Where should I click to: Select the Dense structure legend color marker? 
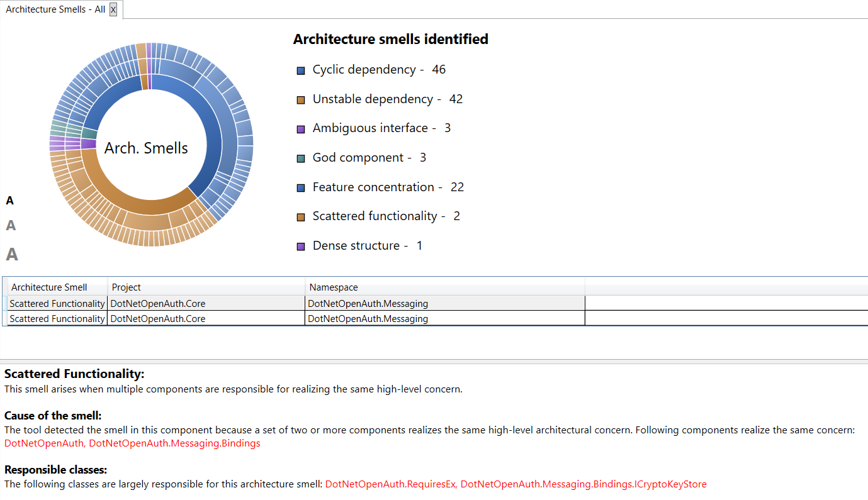click(x=299, y=246)
